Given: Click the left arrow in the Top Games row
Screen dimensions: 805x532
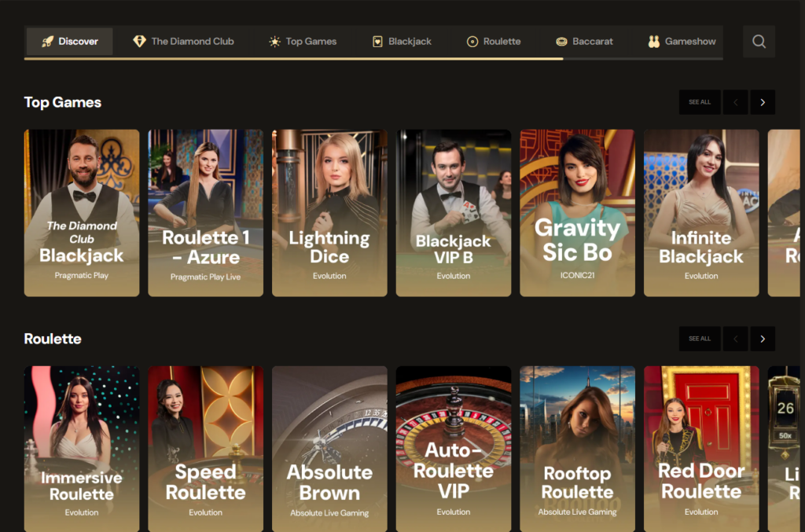Looking at the screenshot, I should [735, 101].
